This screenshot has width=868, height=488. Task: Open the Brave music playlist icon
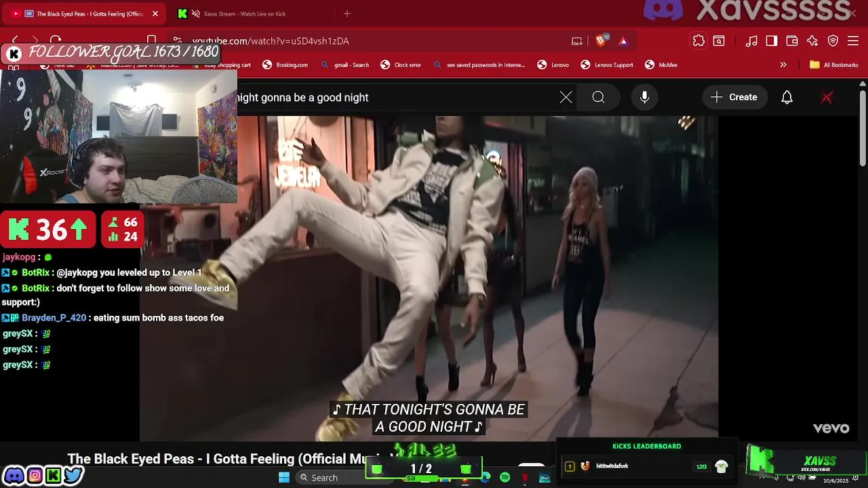pos(751,41)
